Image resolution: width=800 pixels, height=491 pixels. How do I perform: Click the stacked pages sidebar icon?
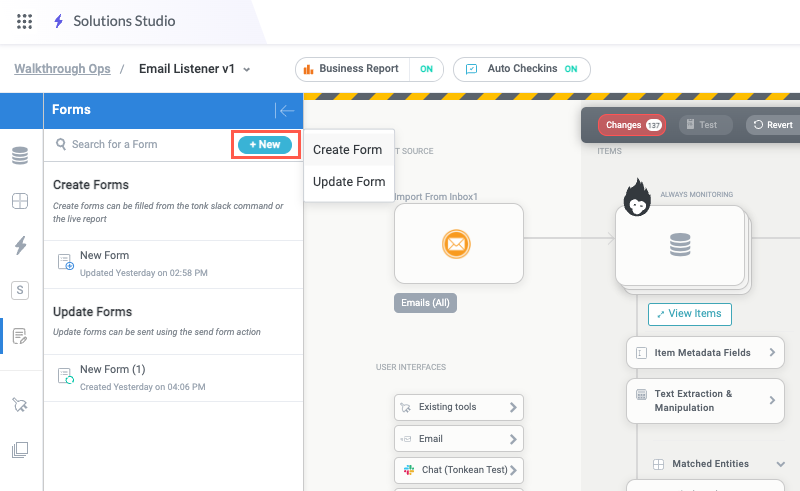coord(20,450)
